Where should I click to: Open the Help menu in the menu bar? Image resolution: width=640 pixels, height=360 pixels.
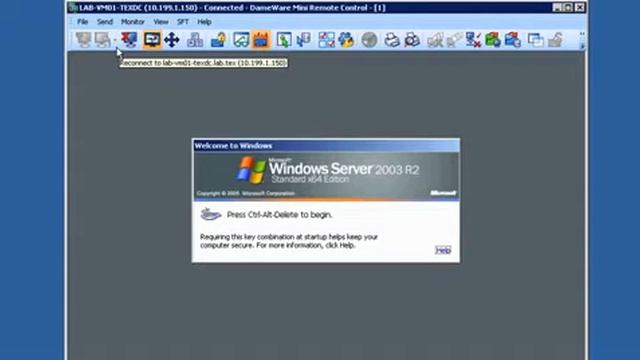[204, 22]
